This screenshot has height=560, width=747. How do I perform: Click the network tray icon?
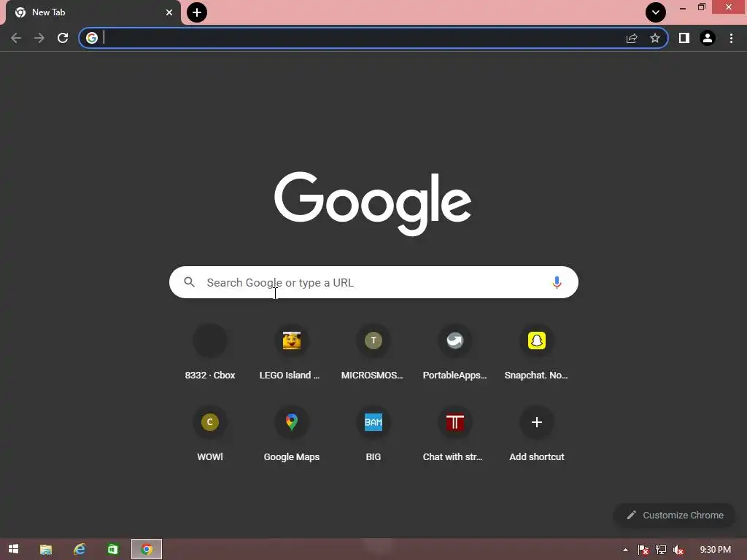[x=661, y=550]
